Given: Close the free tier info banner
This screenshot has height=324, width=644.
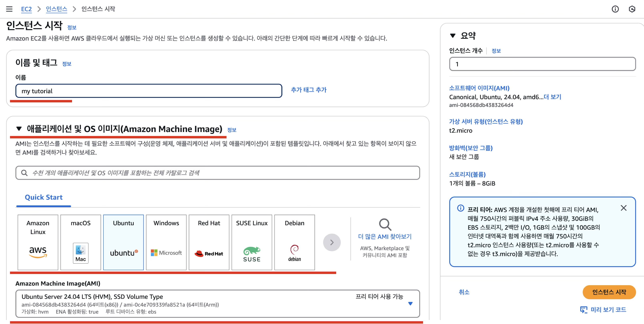Looking at the screenshot, I should point(624,208).
